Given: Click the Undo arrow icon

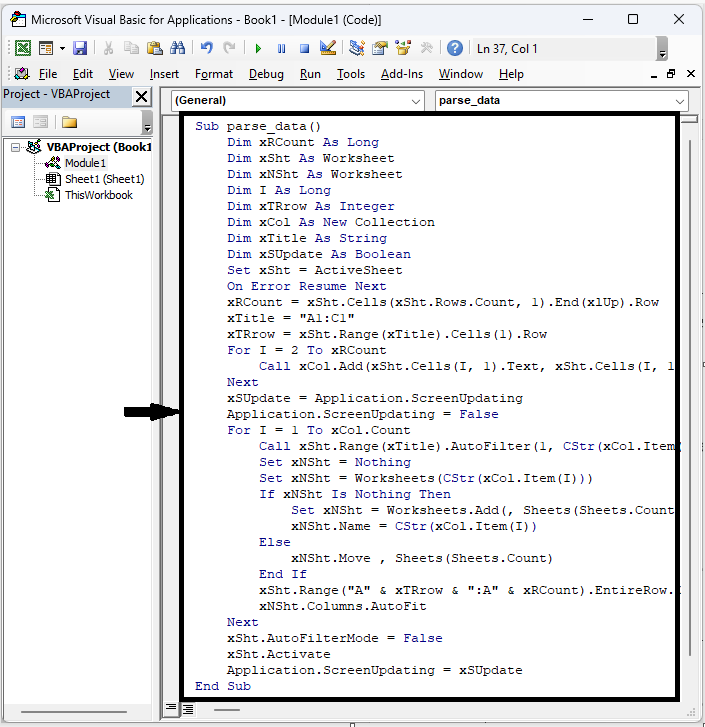Looking at the screenshot, I should (207, 48).
